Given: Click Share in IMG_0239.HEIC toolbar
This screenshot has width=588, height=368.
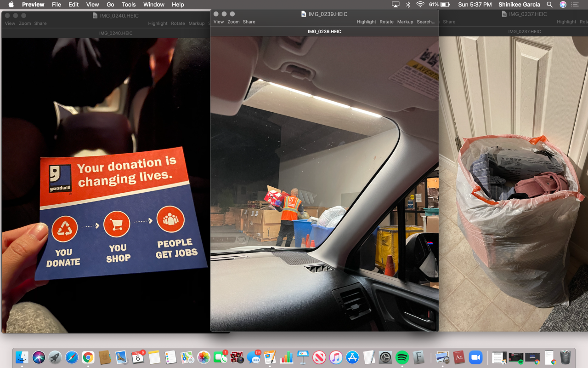Looking at the screenshot, I should coord(249,22).
